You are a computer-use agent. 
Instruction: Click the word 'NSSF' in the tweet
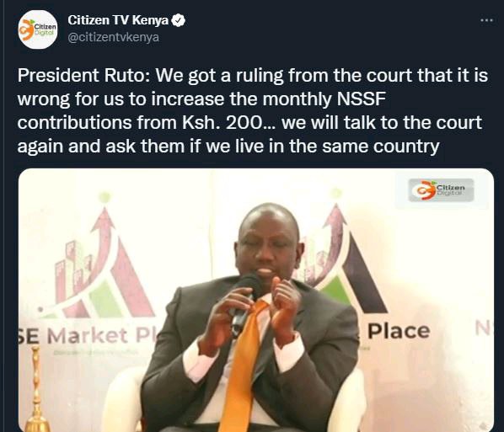tap(361, 99)
